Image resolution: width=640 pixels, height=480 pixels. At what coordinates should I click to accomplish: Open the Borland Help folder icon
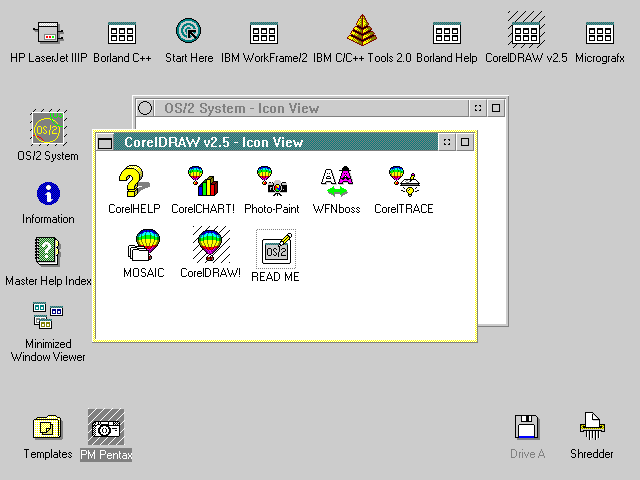[447, 33]
